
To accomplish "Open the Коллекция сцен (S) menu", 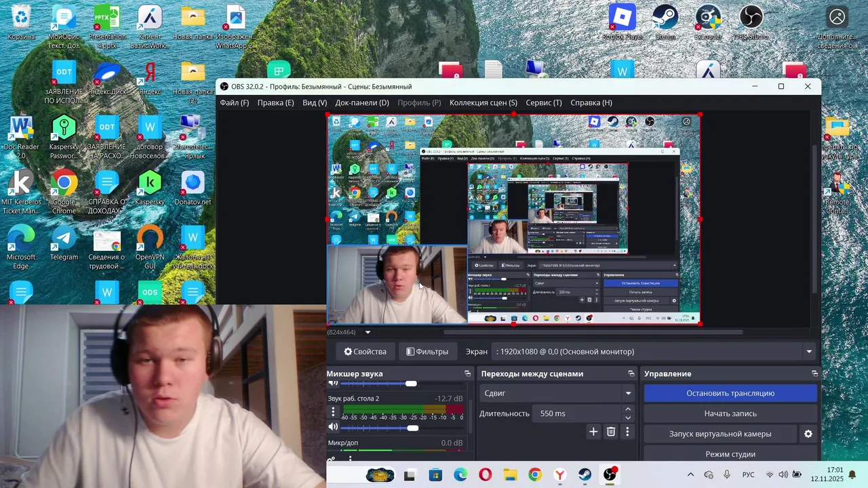I will pyautogui.click(x=484, y=103).
